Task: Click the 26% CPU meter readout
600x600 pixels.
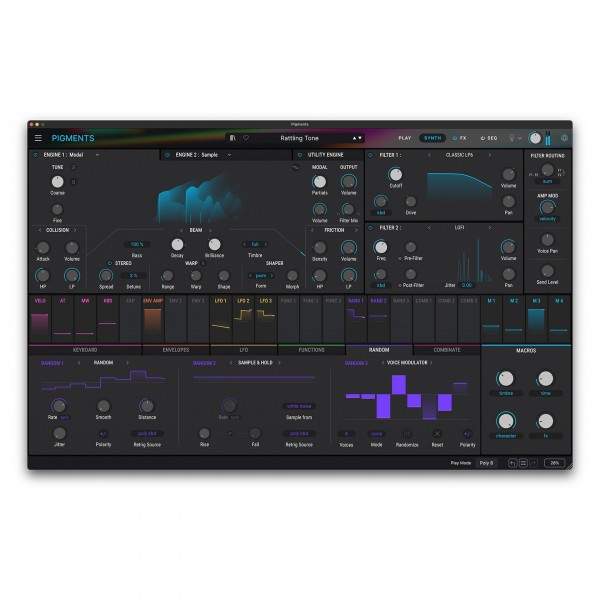Action: tap(554, 463)
